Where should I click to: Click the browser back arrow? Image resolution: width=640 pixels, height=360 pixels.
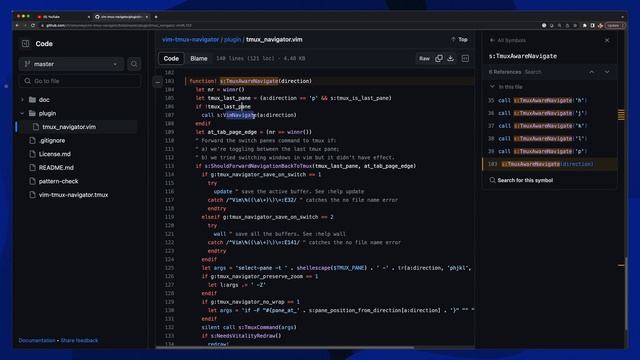[18, 25]
